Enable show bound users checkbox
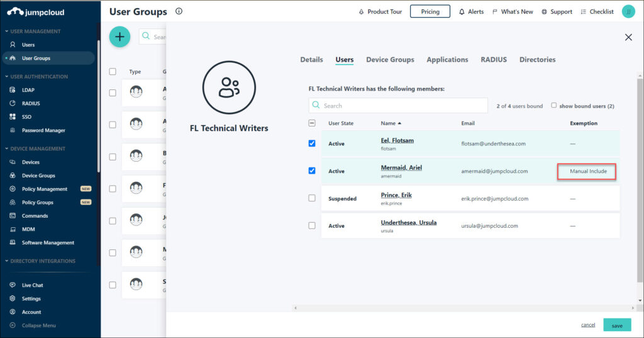Image resolution: width=644 pixels, height=338 pixels. tap(553, 105)
